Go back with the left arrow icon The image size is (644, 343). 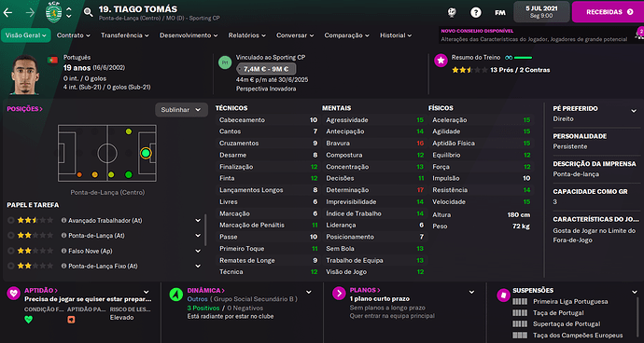pos(7,12)
